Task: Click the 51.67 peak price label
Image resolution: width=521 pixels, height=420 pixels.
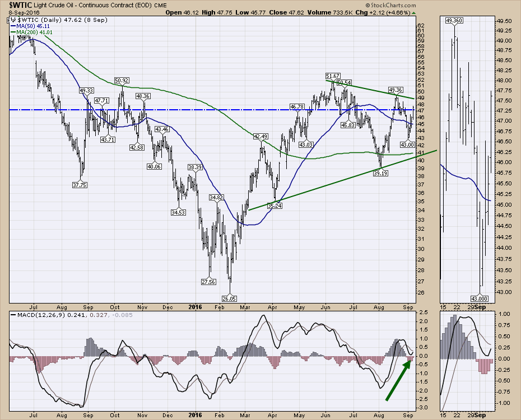Action: point(333,76)
